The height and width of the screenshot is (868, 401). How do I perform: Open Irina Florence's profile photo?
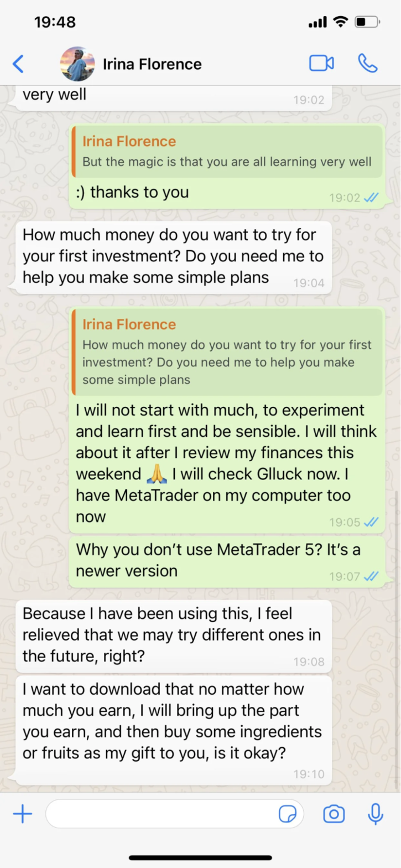coord(77,64)
